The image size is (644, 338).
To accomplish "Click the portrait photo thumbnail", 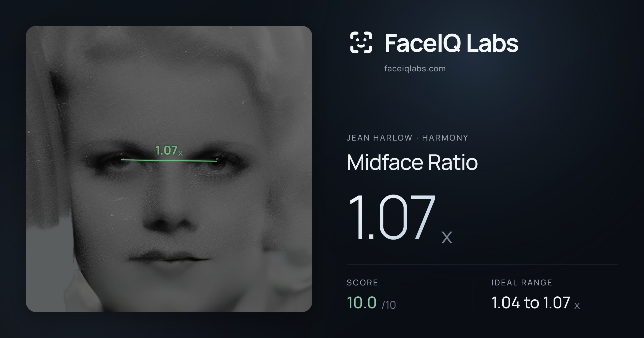I will 169,169.
